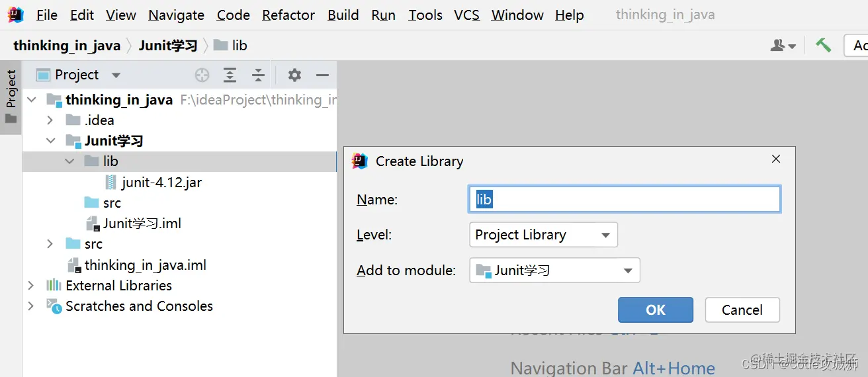Click the green hammer Build Project icon
The height and width of the screenshot is (377, 868).
[x=823, y=45]
